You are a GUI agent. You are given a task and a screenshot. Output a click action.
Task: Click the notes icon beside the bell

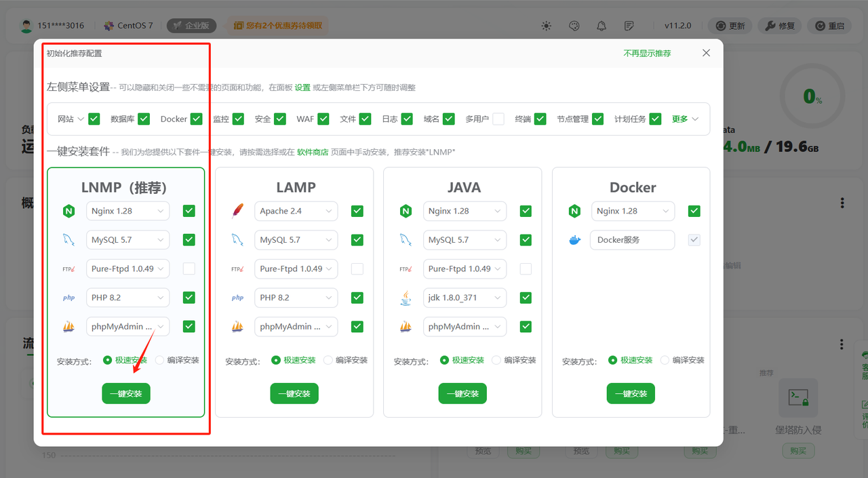pos(629,26)
